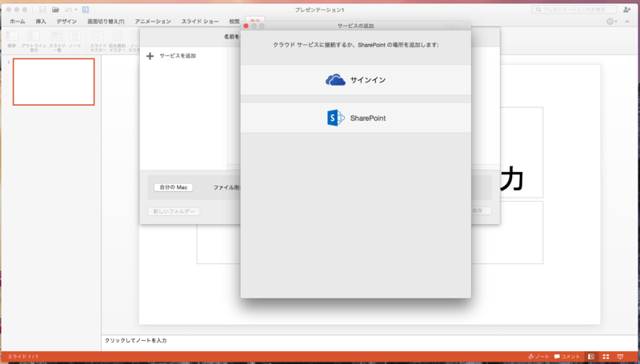Click the スライド 1 / 1 status text
The image size is (640, 364).
pyautogui.click(x=23, y=357)
